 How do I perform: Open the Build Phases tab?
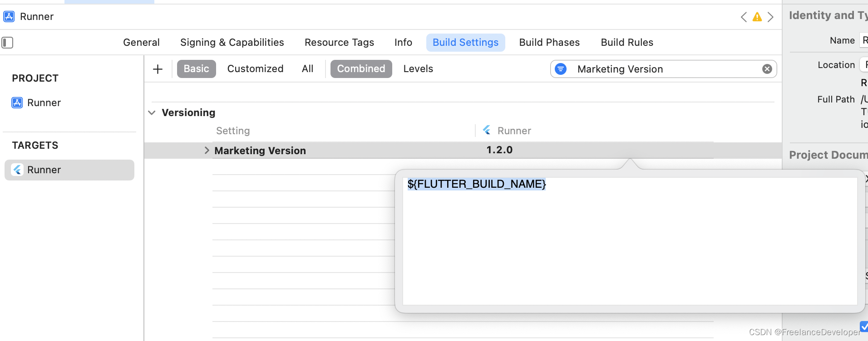549,43
